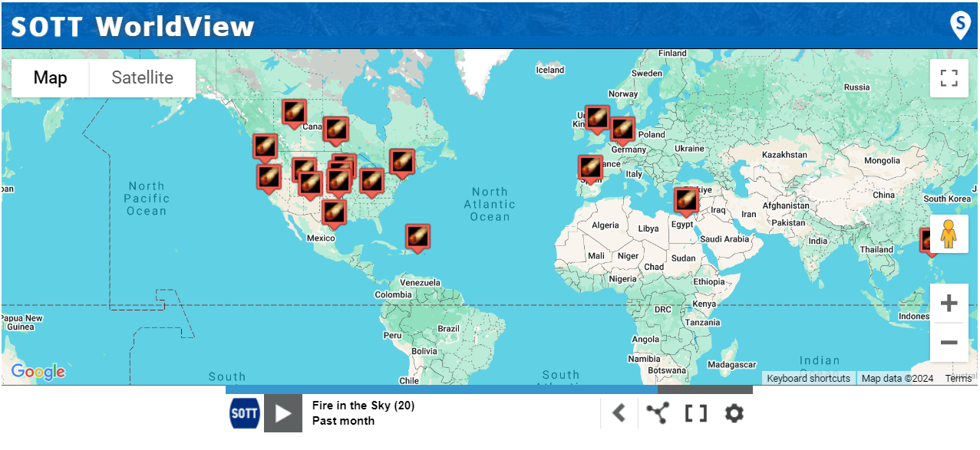Click the blue timeline progress bar
This screenshot has height=450, width=980.
tap(441, 389)
